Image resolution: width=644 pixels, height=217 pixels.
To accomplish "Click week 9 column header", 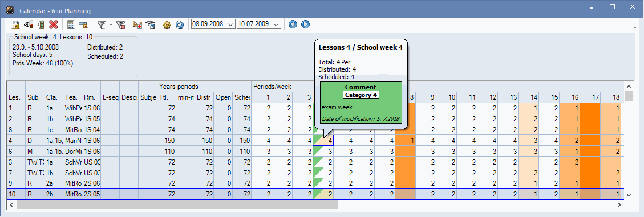I will pos(426,97).
